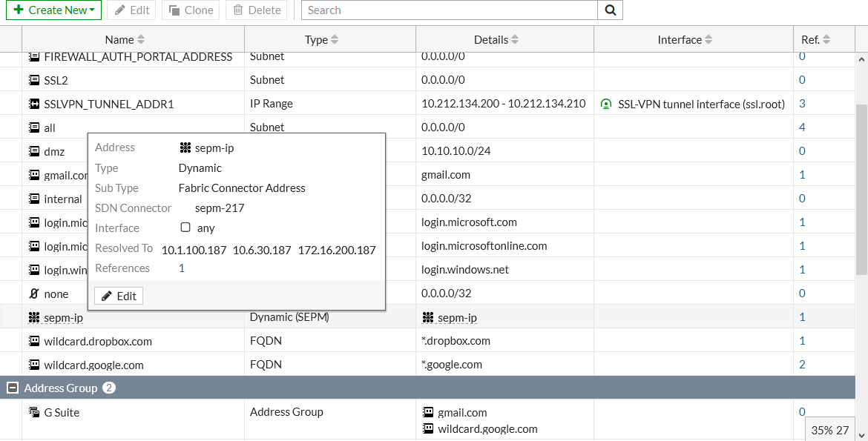Click in the Search input field
868x441 pixels.
coord(449,10)
